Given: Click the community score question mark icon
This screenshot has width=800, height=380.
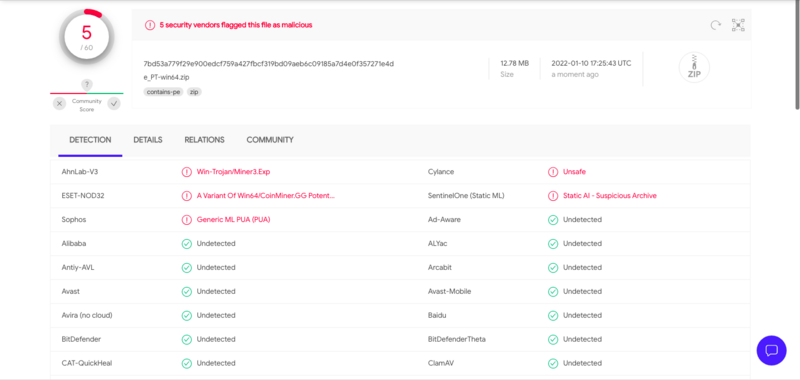Looking at the screenshot, I should tap(87, 85).
